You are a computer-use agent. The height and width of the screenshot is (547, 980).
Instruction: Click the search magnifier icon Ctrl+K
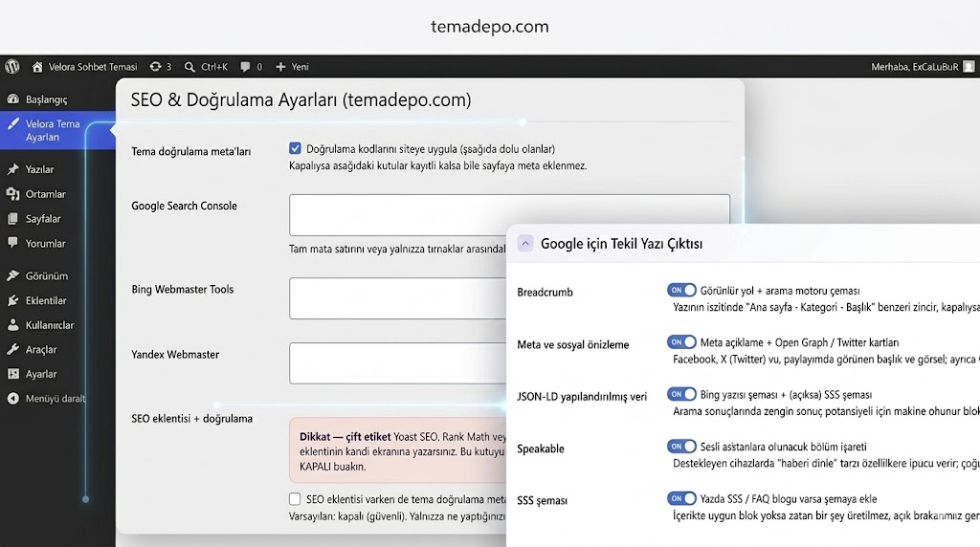189,67
